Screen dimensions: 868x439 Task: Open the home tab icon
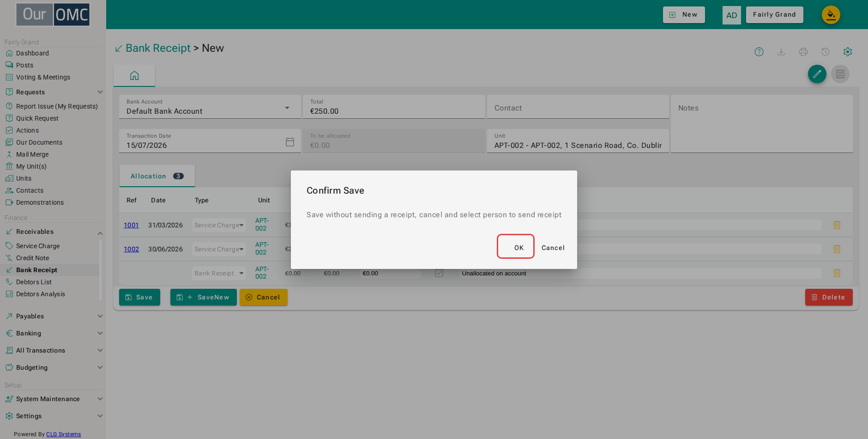coord(134,75)
